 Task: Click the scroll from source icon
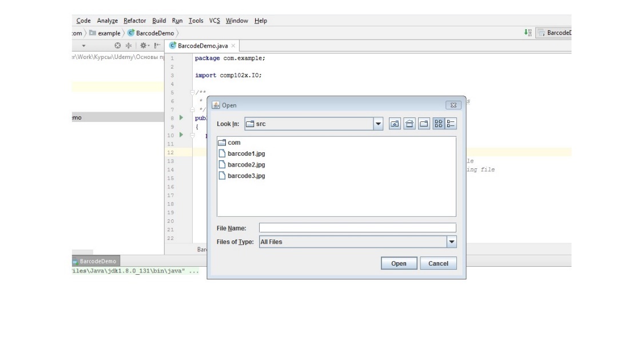[117, 45]
